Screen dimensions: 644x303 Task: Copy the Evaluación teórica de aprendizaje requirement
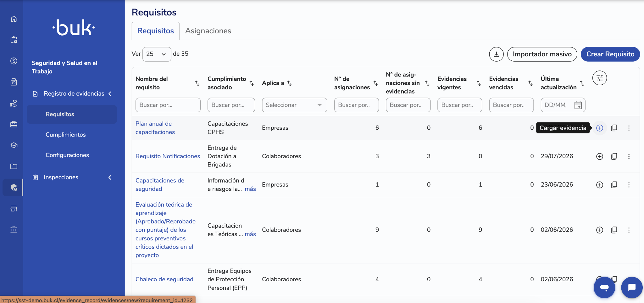[614, 230]
